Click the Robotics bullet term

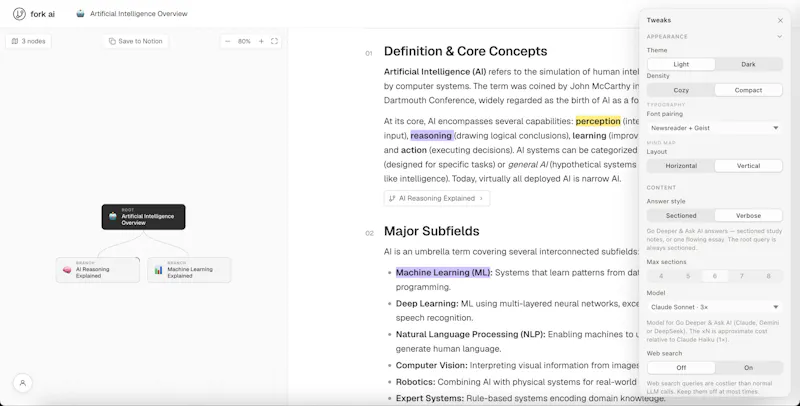tap(415, 382)
